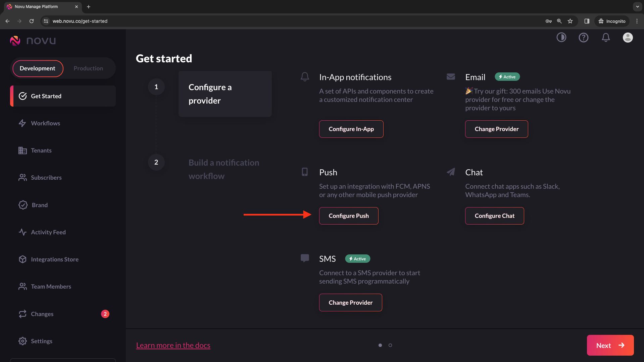Viewport: 644px width, 362px height.
Task: Click the Chat paper plane icon
Action: coord(451,172)
